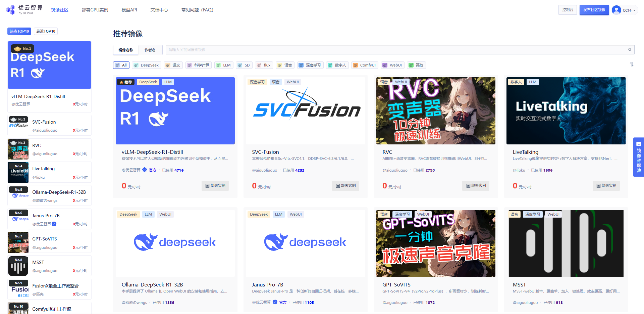The image size is (644, 314).
Task: Filter by 数字人 tag chip
Action: coord(337,65)
